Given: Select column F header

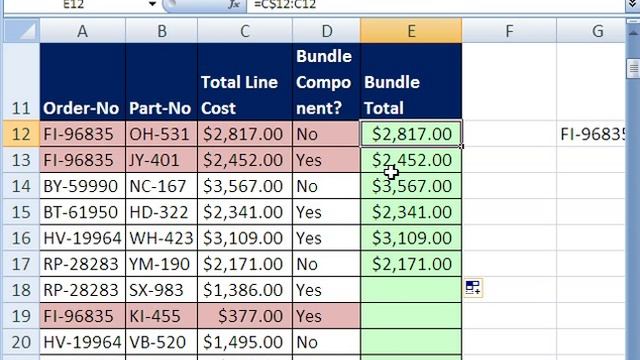Looking at the screenshot, I should [509, 31].
